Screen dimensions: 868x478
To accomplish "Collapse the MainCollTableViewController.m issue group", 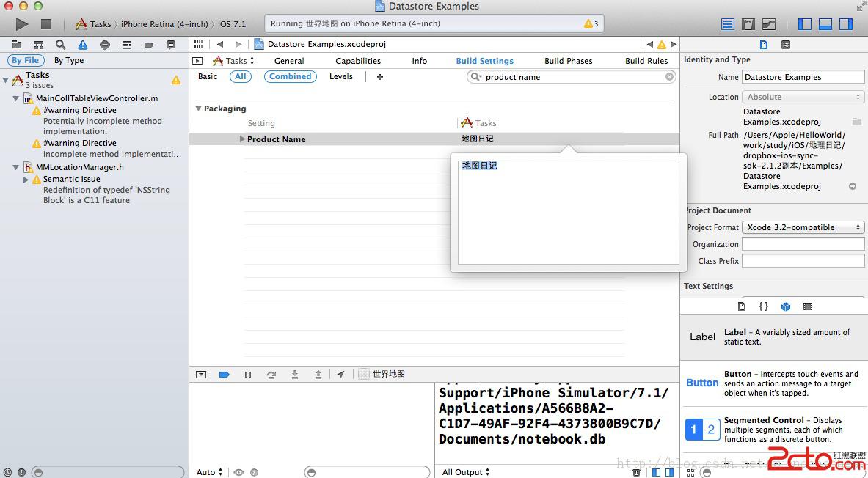I will [16, 98].
